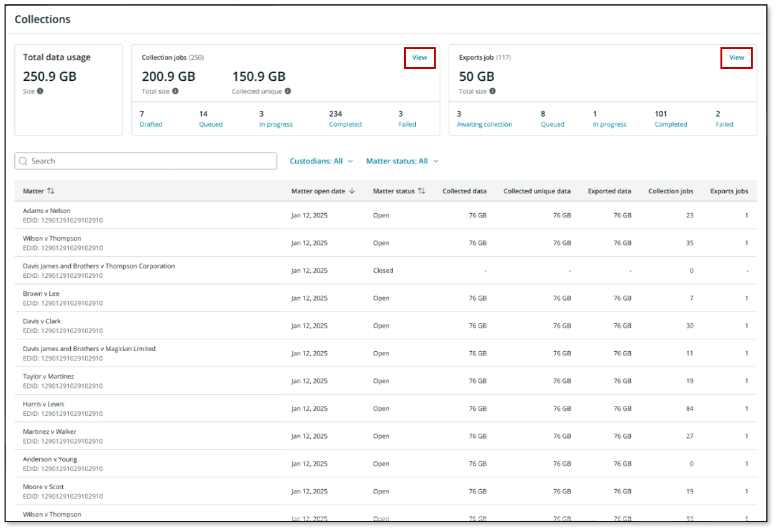Screen dimensions: 777x532
Task: Expand the Matter status: All filter
Action: coord(402,161)
